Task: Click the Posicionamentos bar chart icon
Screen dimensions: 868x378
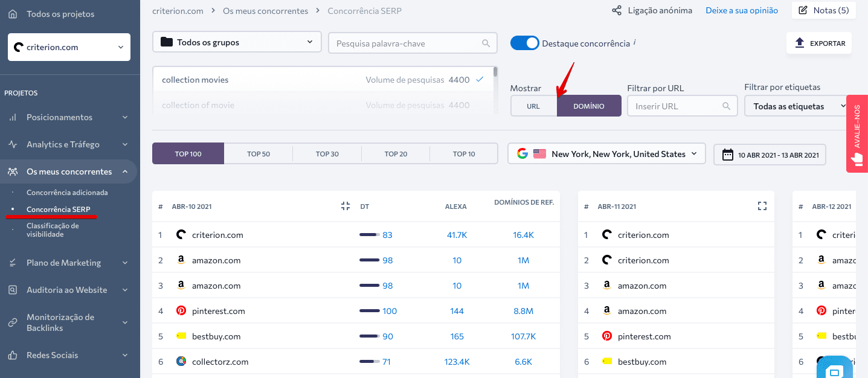Action: click(x=13, y=117)
